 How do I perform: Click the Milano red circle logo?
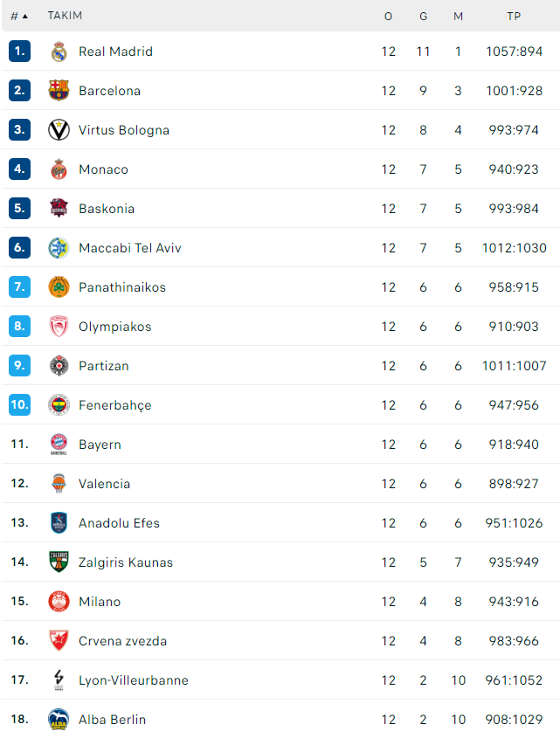[x=59, y=601]
